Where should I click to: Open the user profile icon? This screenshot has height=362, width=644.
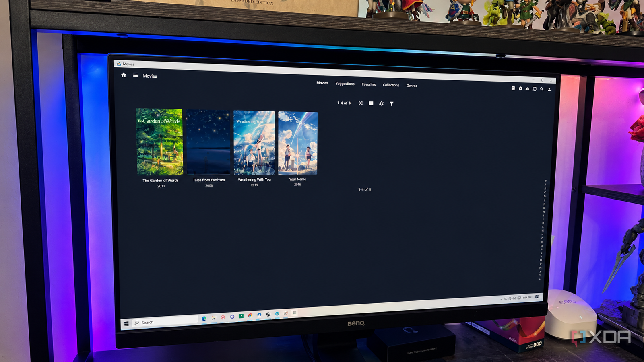click(x=549, y=89)
